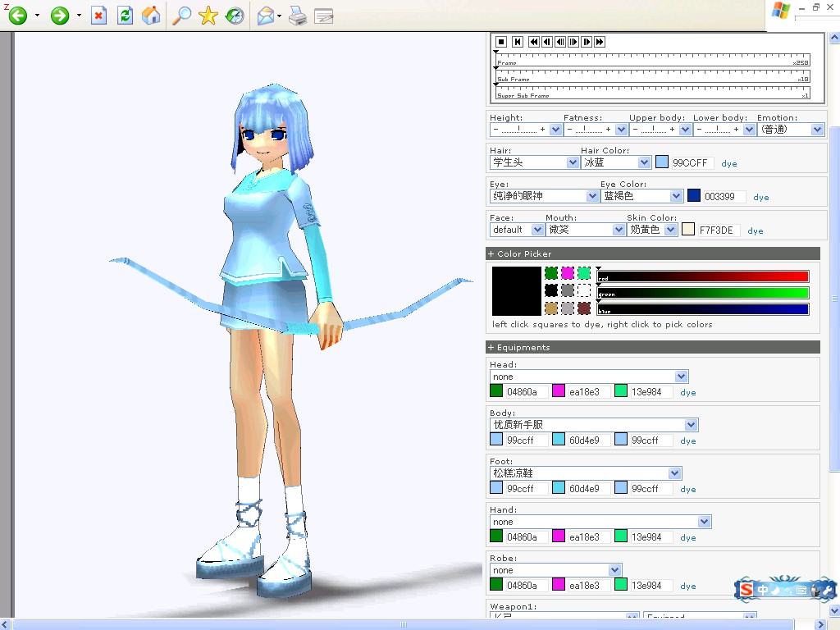Click the blue color slider bar
840x630 pixels.
pyautogui.click(x=702, y=309)
